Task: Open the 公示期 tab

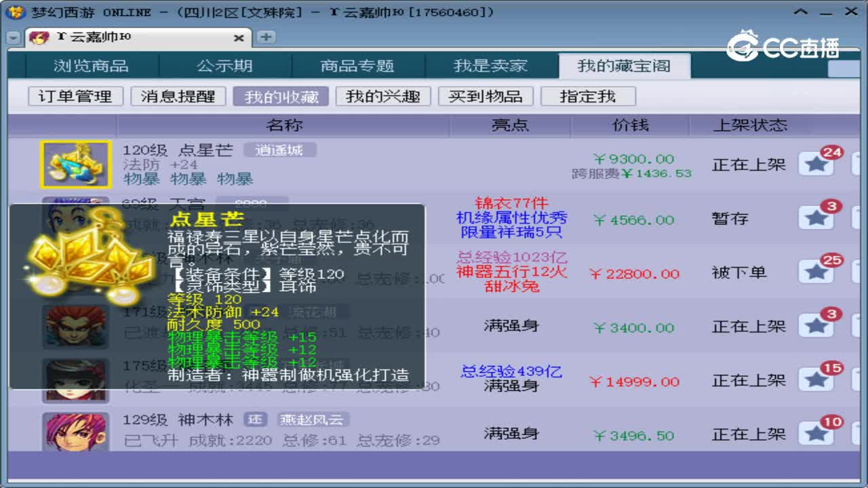Action: click(x=224, y=66)
